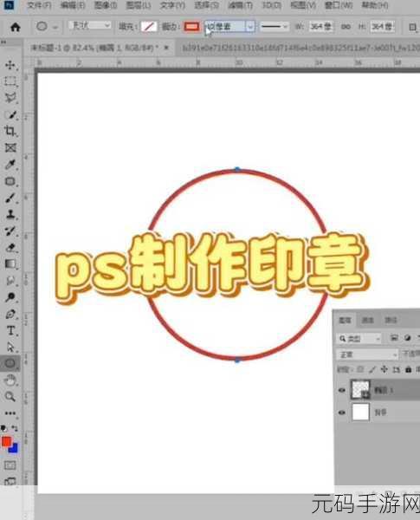
Task: Select the Gradient tool
Action: coord(10,264)
